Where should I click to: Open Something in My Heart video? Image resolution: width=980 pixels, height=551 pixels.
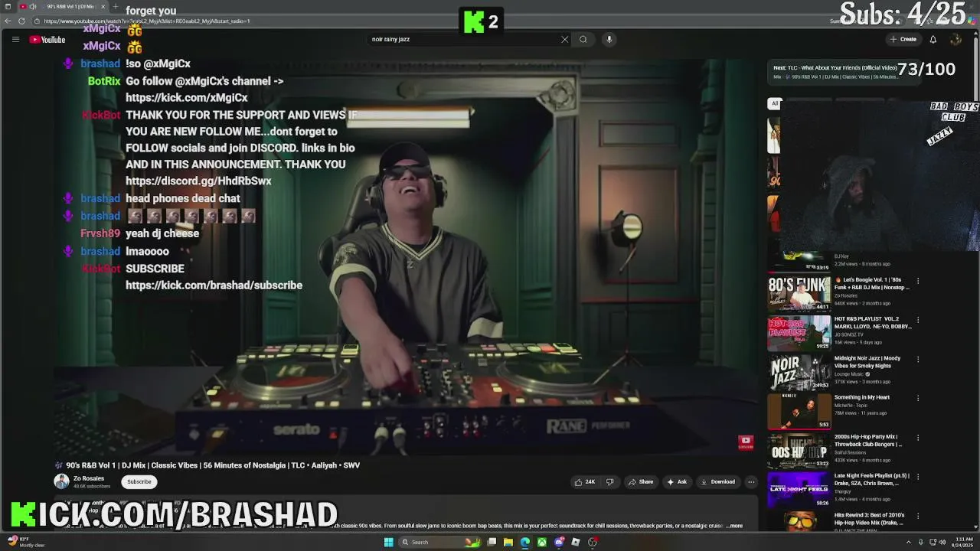tap(862, 397)
